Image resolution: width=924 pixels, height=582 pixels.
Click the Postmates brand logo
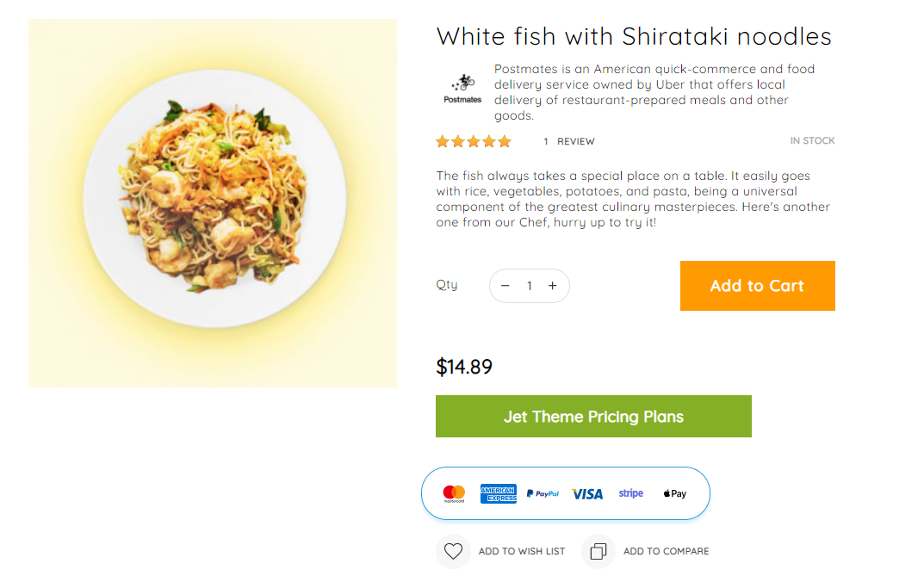(x=462, y=89)
